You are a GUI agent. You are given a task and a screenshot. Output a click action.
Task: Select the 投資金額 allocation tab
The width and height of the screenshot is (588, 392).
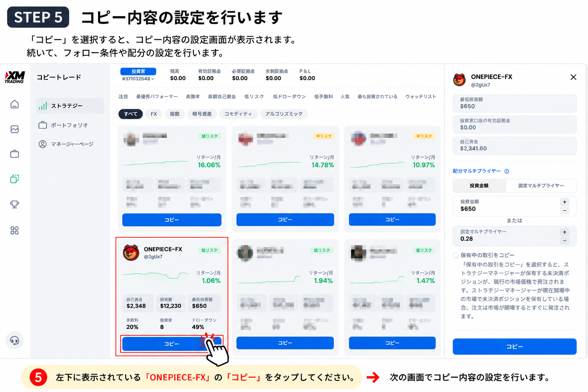tap(479, 186)
